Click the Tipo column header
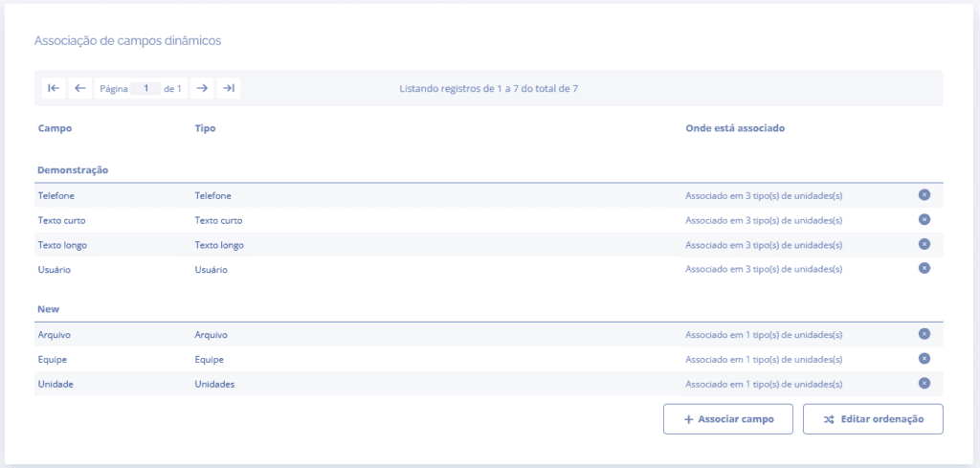This screenshot has height=468, width=980. coord(205,128)
